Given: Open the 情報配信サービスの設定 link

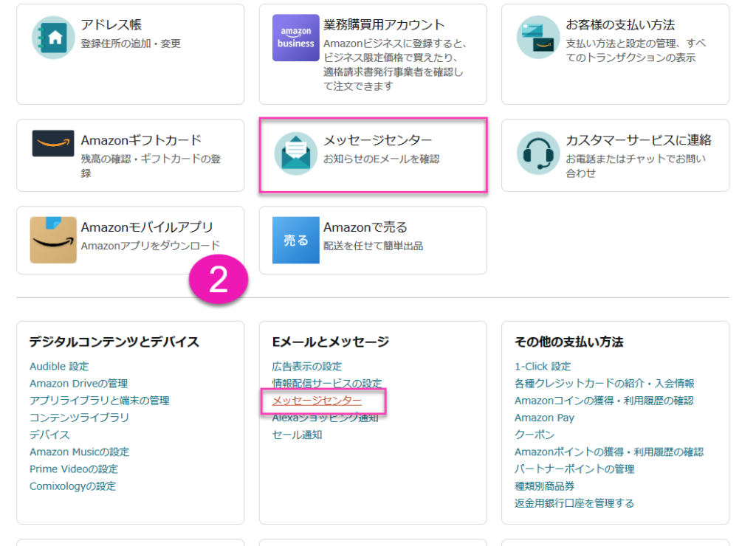Looking at the screenshot, I should click(327, 384).
